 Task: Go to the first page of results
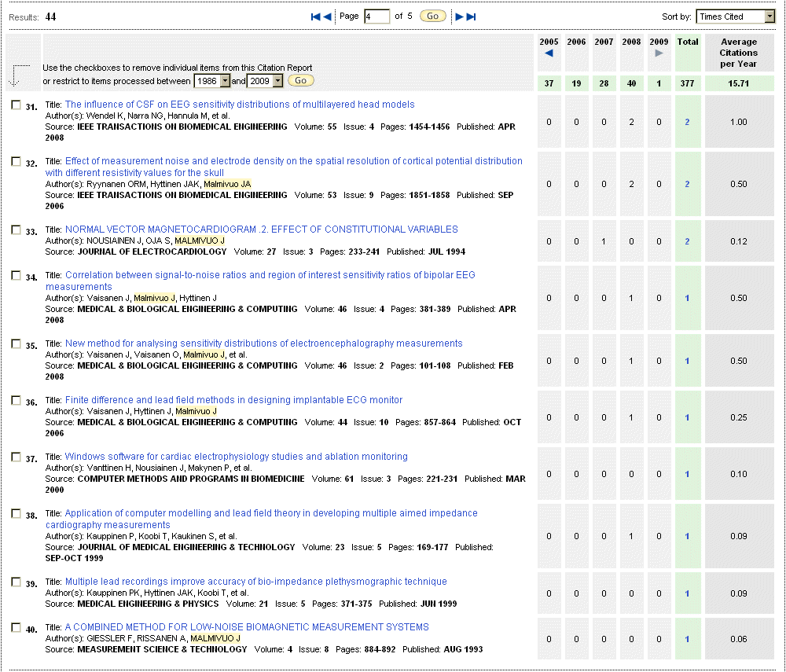316,17
